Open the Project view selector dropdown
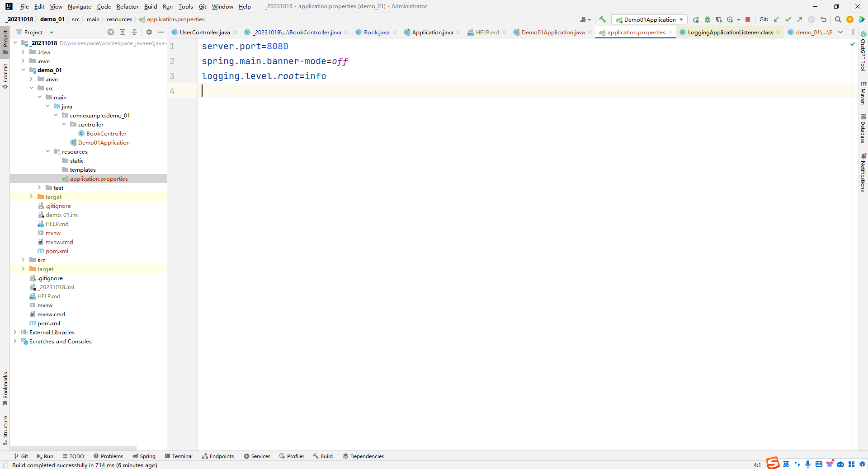This screenshot has width=868, height=469. (35, 32)
